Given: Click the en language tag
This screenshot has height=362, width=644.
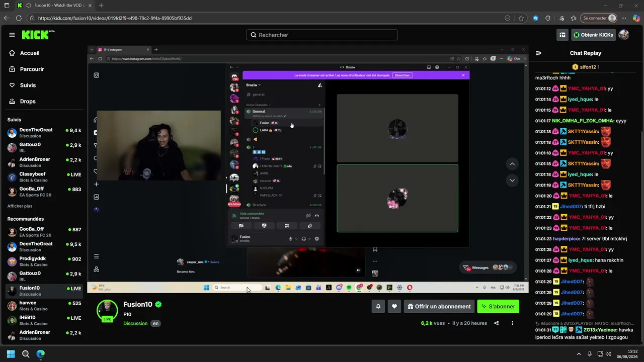Looking at the screenshot, I should [x=156, y=324].
